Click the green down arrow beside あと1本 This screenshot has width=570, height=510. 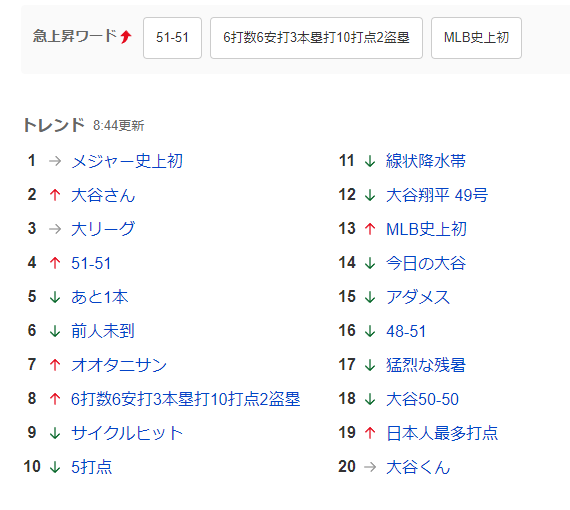[x=55, y=297]
